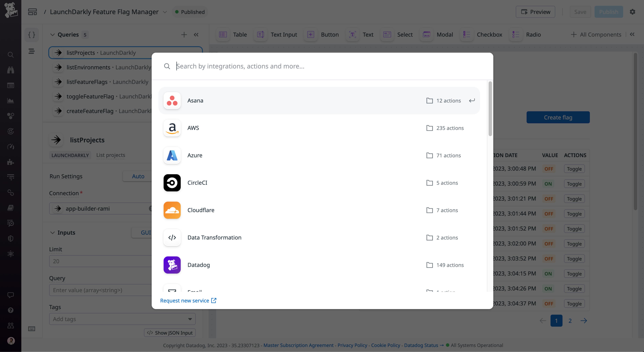Click the search magnifier icon in the left sidebar
The image size is (644, 352).
11,55
